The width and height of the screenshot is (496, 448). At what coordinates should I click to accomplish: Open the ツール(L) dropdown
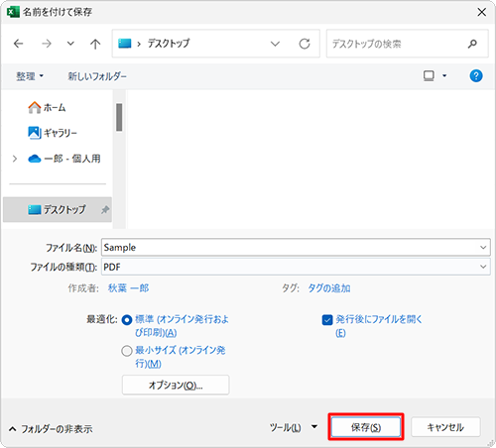click(294, 427)
